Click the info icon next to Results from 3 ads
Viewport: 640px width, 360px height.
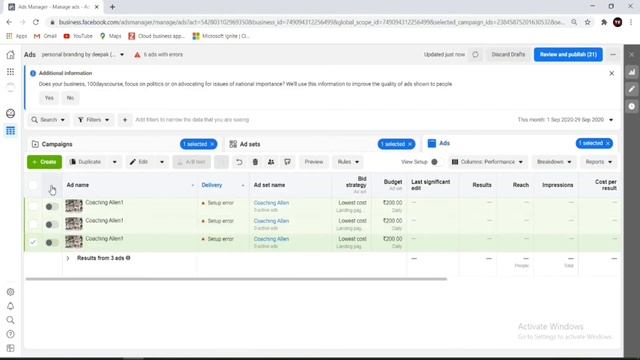[x=128, y=258]
